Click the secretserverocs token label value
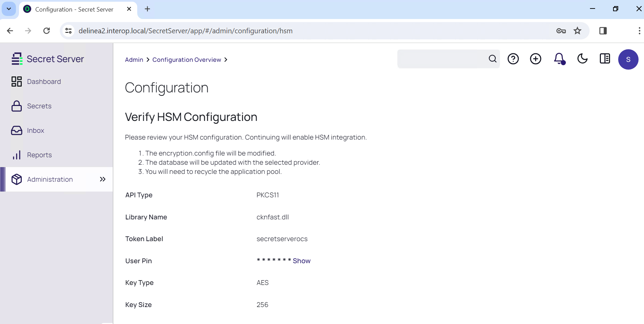This screenshot has height=324, width=644. click(282, 239)
